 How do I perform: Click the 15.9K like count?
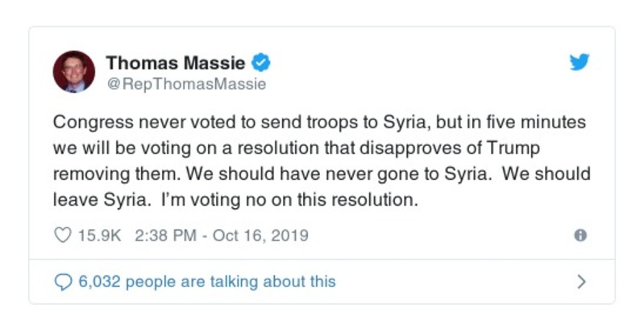(x=98, y=236)
